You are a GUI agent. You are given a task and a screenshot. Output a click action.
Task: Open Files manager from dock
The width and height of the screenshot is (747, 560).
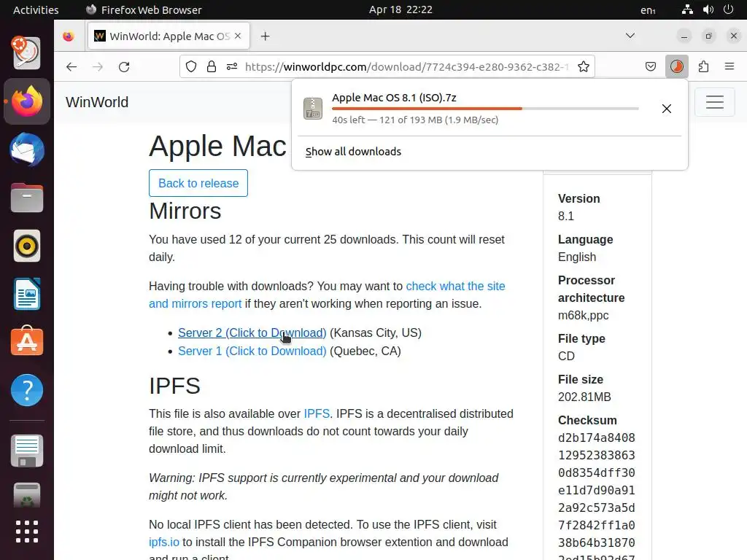pyautogui.click(x=27, y=198)
